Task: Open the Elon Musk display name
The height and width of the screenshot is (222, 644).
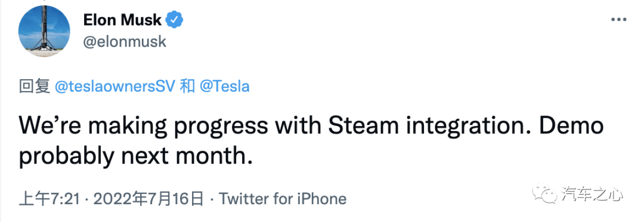Action: (122, 20)
